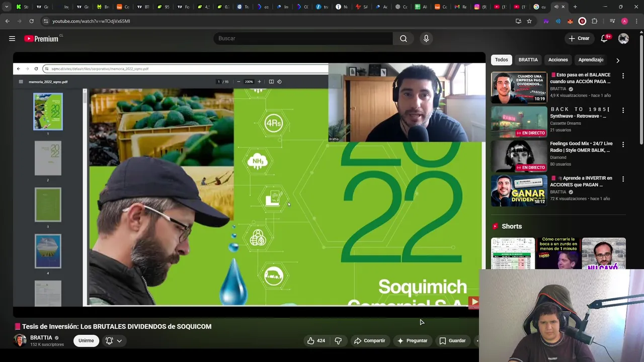Dislike the video
Image resolution: width=644 pixels, height=362 pixels.
click(x=338, y=341)
